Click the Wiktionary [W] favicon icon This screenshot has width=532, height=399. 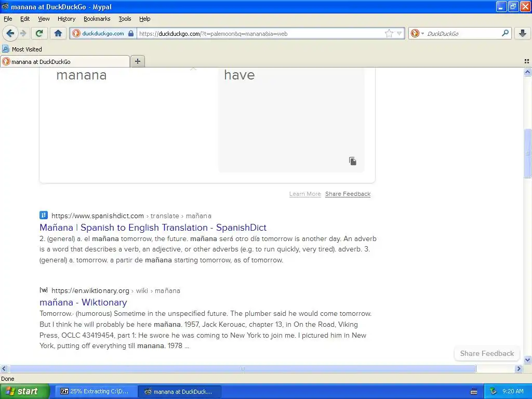pyautogui.click(x=44, y=290)
